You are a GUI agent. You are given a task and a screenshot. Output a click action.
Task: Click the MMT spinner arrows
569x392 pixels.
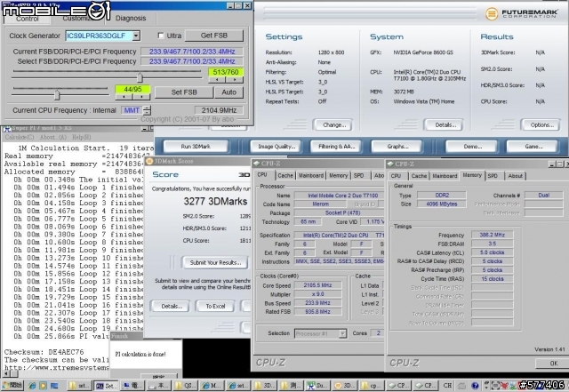(x=147, y=110)
